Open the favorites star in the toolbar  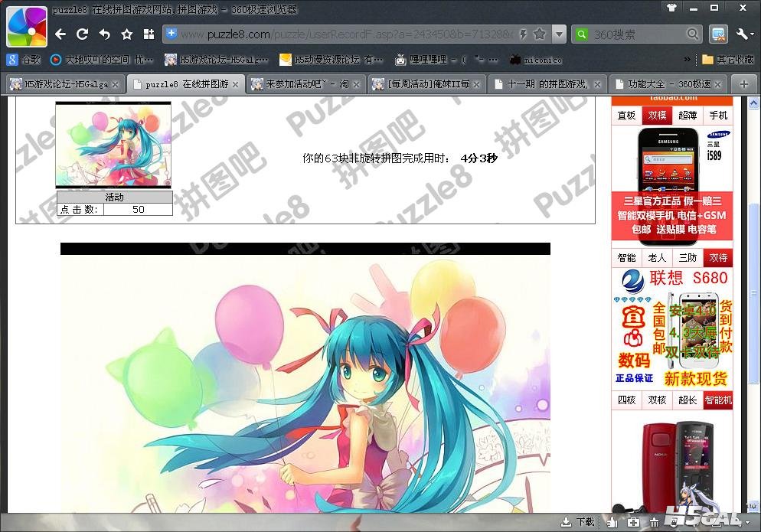pos(126,34)
